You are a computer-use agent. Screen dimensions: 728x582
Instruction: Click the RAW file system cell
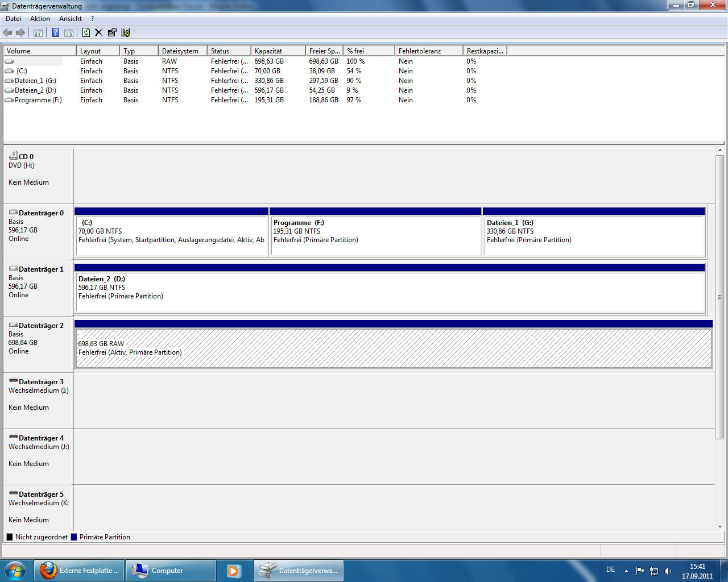169,61
